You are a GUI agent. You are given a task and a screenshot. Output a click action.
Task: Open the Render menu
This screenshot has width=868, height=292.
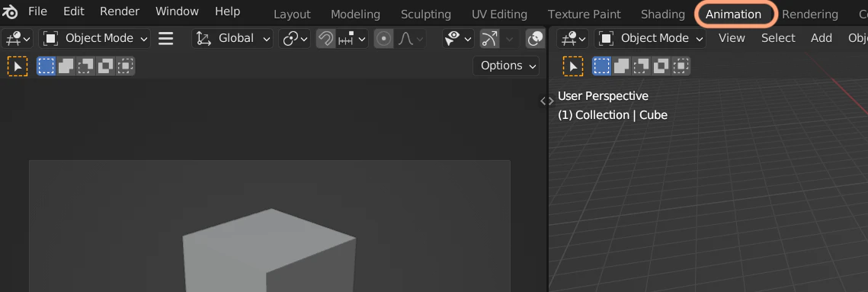120,11
